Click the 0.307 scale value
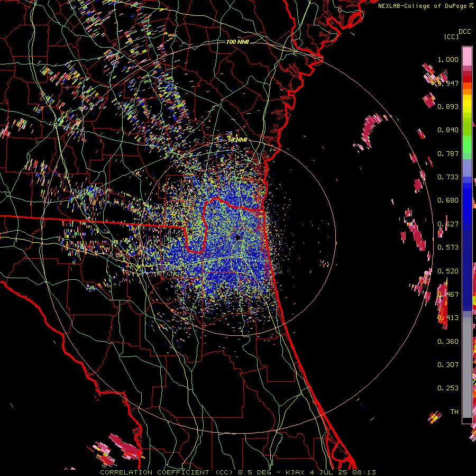The width and height of the screenshot is (476, 476). tap(448, 365)
